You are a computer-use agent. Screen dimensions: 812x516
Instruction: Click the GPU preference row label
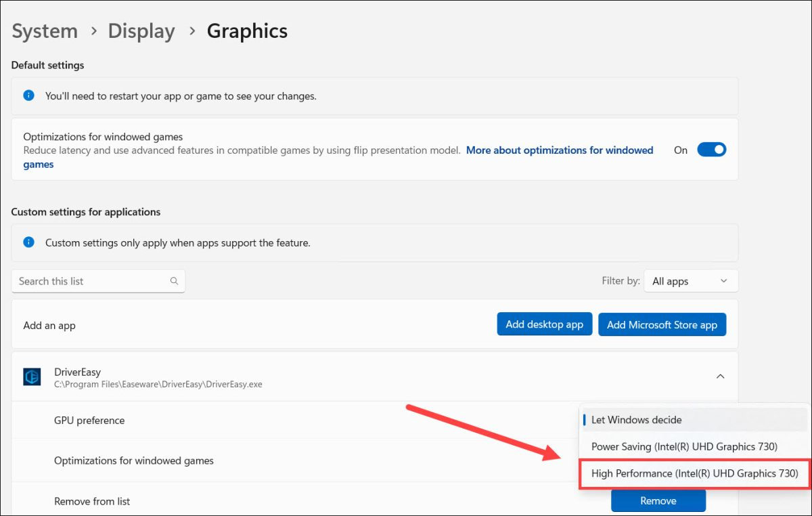pos(89,421)
